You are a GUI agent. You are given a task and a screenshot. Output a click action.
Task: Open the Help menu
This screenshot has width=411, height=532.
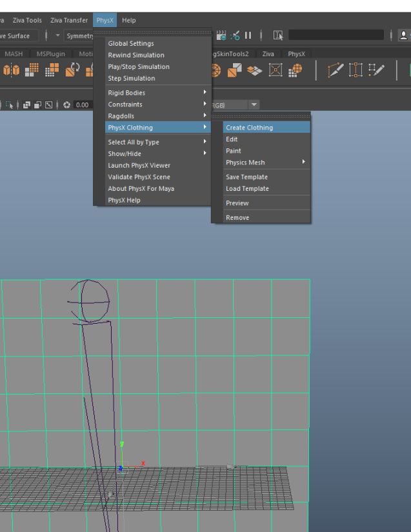pyautogui.click(x=128, y=21)
